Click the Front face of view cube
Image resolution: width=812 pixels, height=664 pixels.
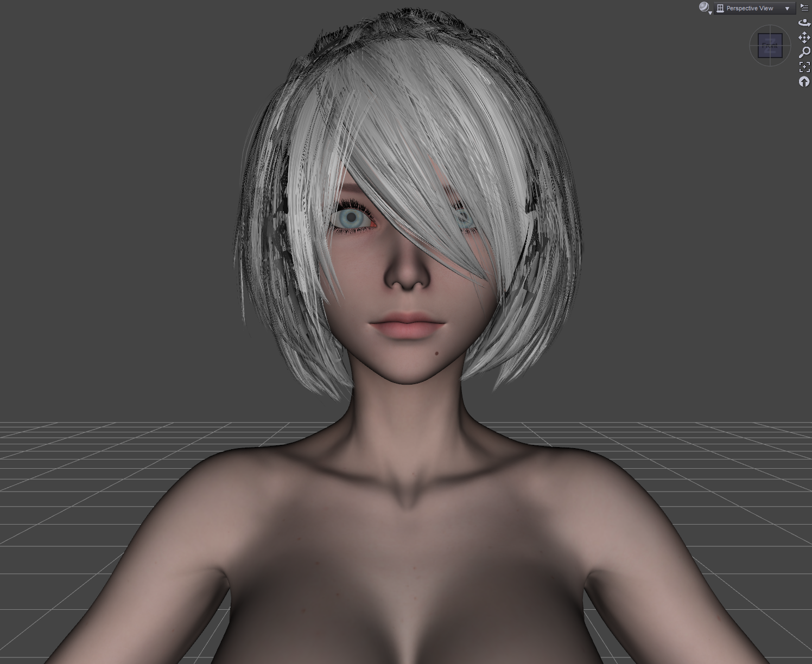pos(770,46)
